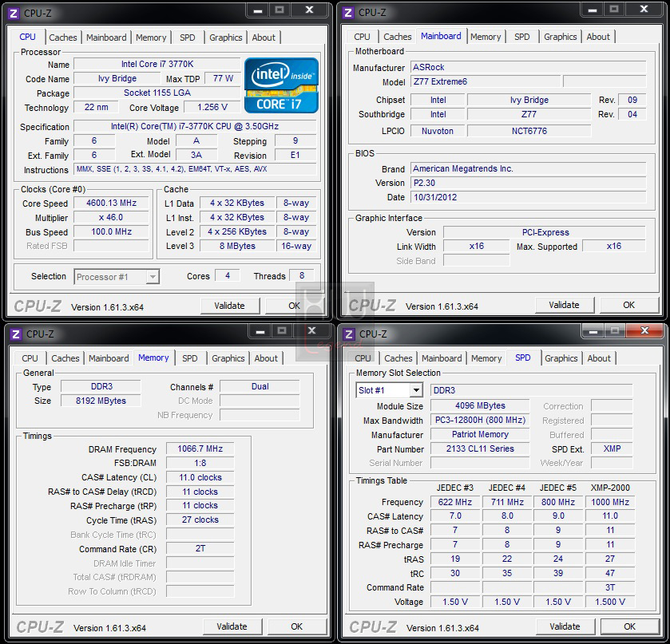The height and width of the screenshot is (644, 670).
Task: Click the BIOS Date field '10/31/2012'
Action: (529, 197)
